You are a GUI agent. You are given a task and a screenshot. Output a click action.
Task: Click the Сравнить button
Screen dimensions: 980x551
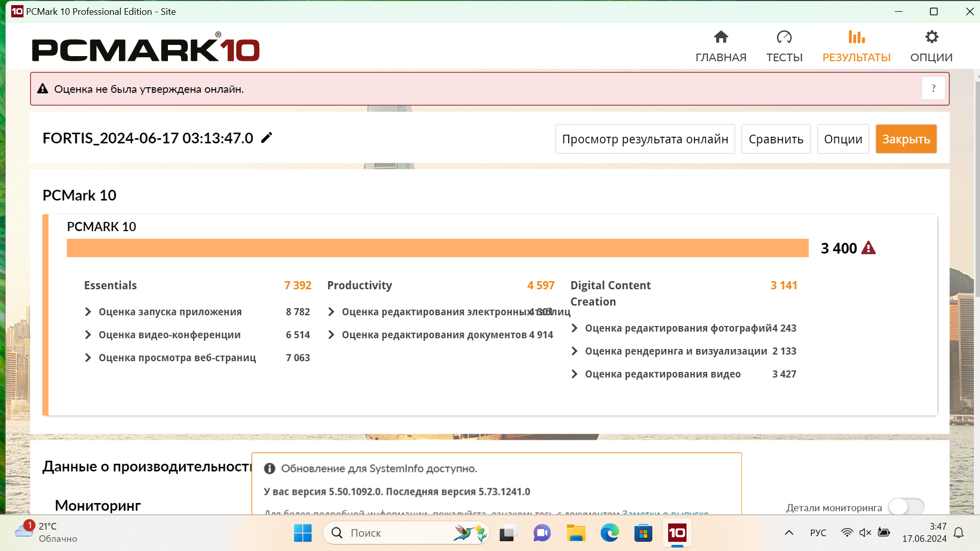pos(776,139)
